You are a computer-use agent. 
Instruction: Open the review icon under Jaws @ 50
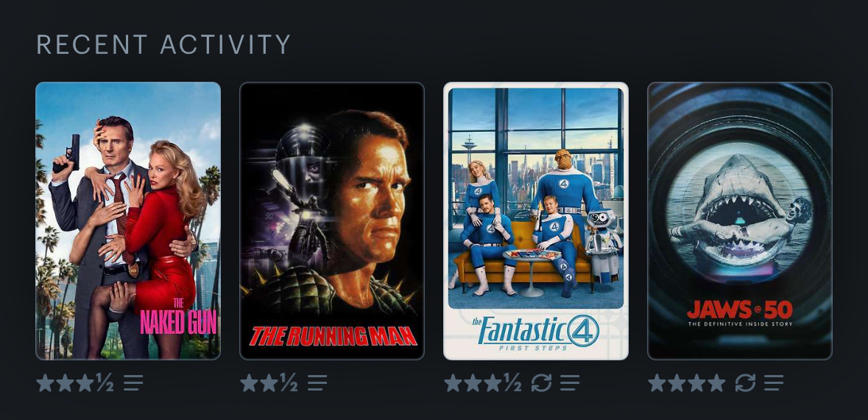pos(773,382)
